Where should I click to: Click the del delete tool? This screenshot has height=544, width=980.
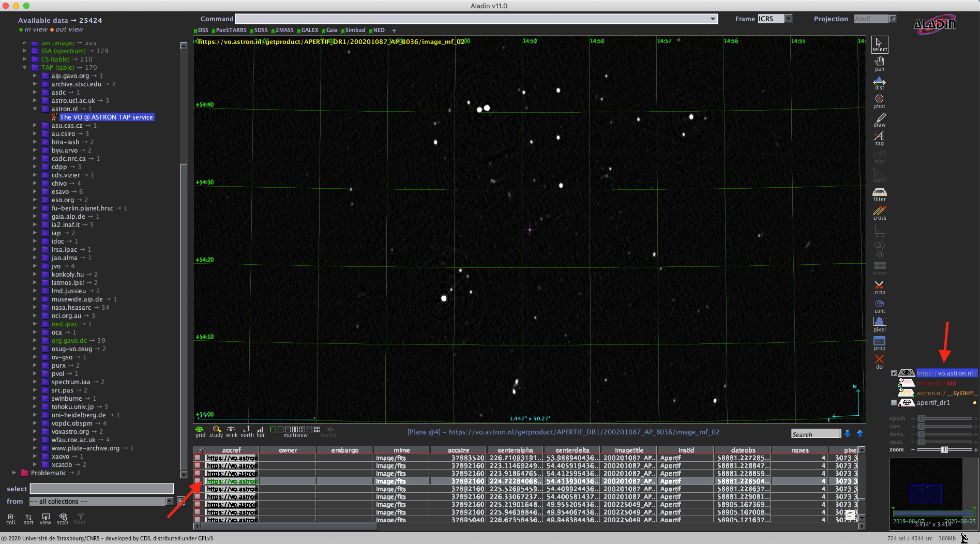pos(879,362)
